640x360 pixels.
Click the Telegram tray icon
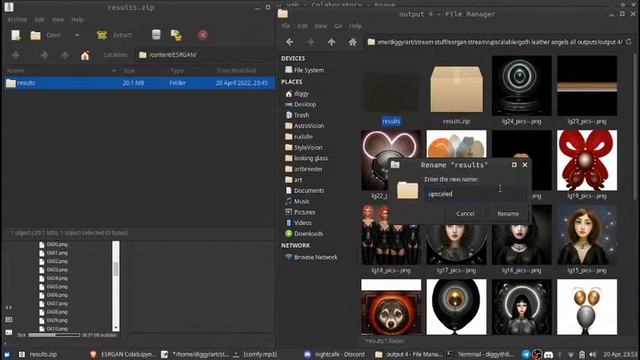click(526, 354)
